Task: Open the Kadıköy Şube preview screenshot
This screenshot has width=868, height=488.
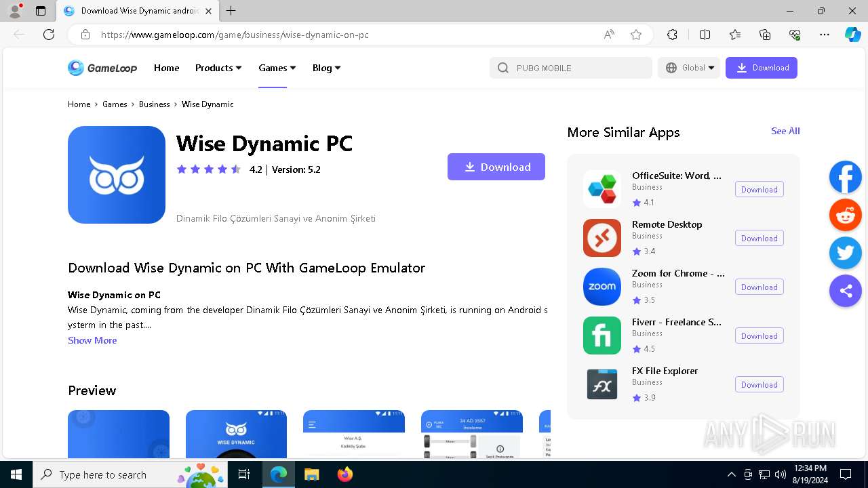Action: click(354, 434)
